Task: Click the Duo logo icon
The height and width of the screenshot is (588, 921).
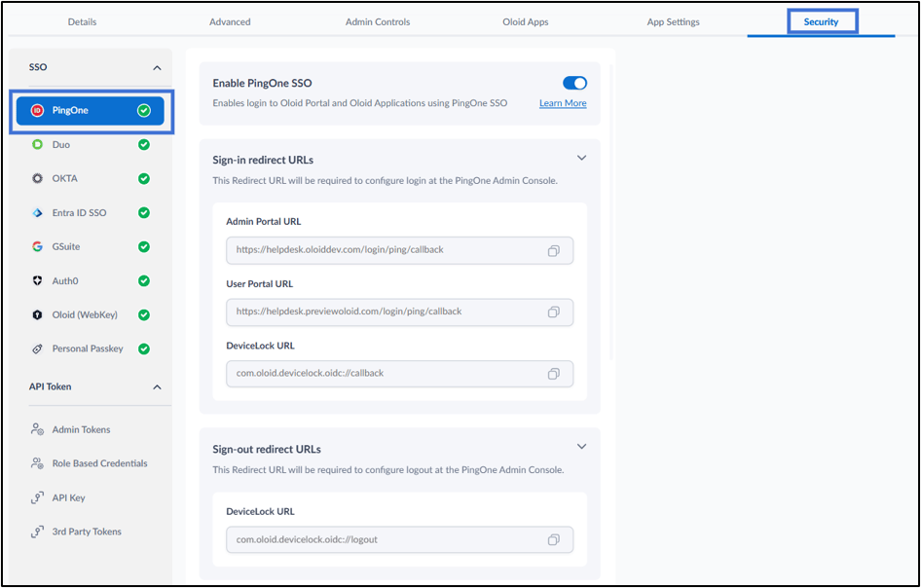Action: pos(37,144)
